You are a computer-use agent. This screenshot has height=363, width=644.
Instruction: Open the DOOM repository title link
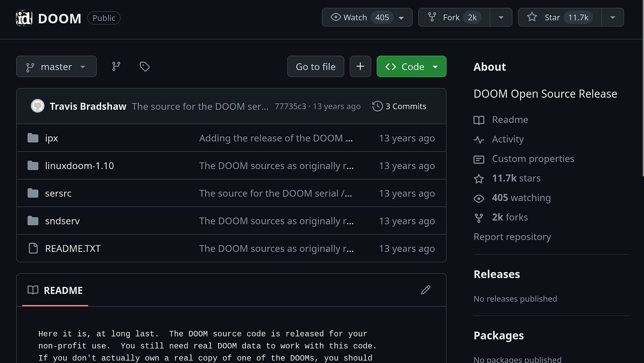click(60, 18)
